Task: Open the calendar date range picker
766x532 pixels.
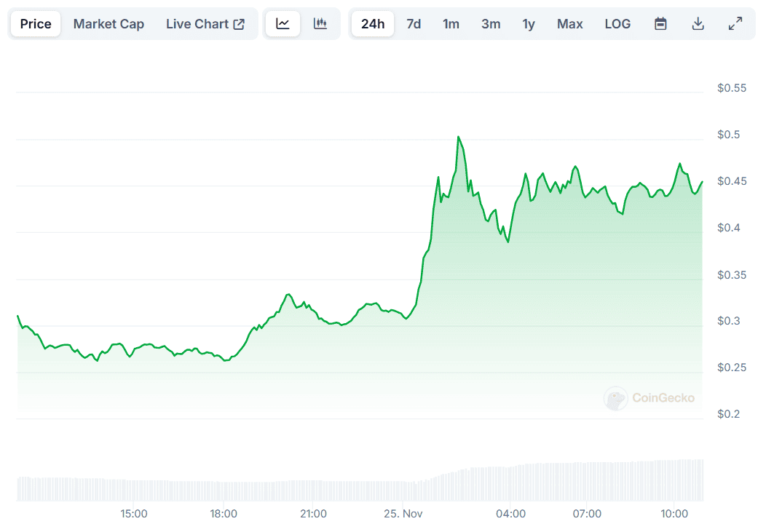Action: (660, 24)
